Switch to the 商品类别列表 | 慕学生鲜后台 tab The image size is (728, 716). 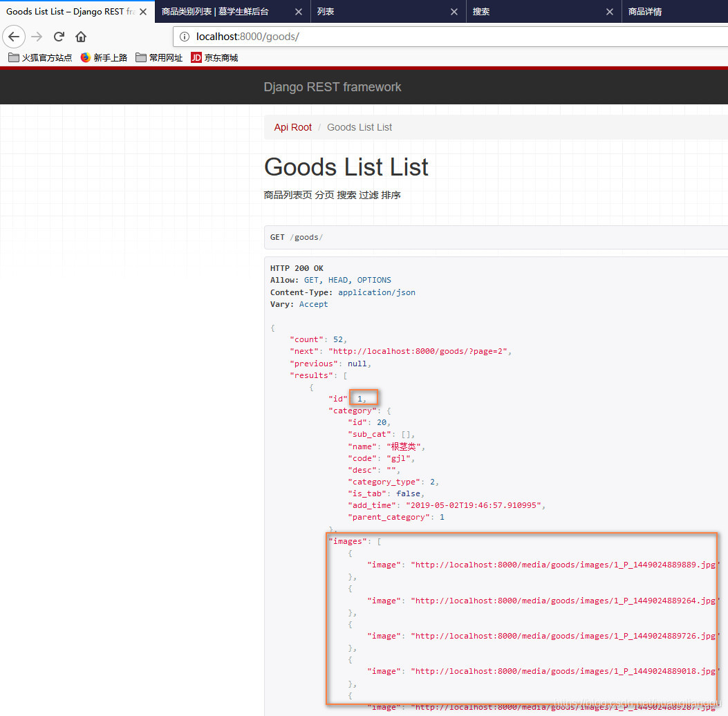pyautogui.click(x=232, y=12)
